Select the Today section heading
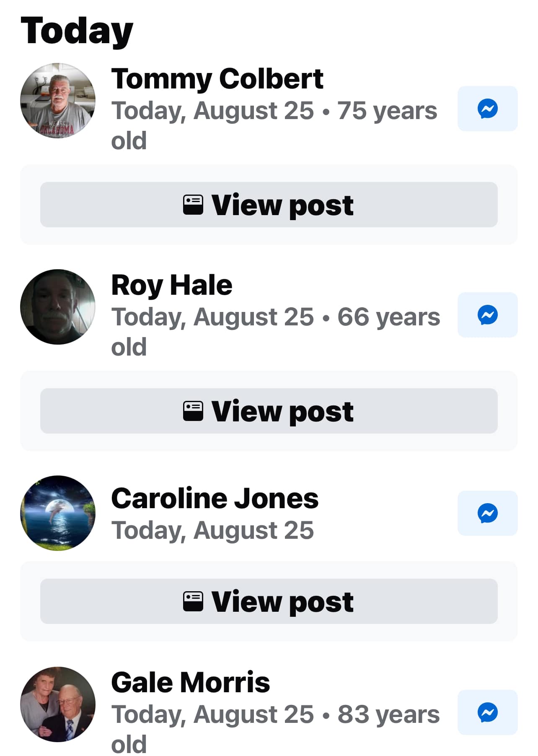This screenshot has width=538, height=756. click(77, 31)
